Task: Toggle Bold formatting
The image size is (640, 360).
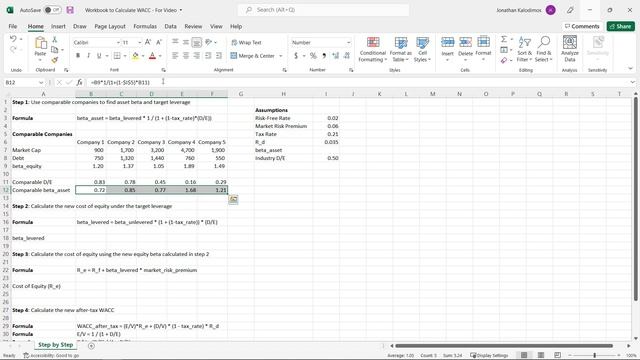Action: (x=78, y=56)
